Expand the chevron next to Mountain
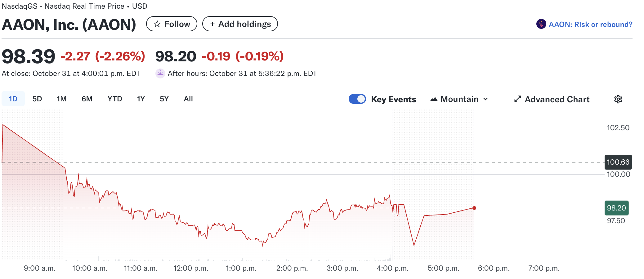 point(485,99)
